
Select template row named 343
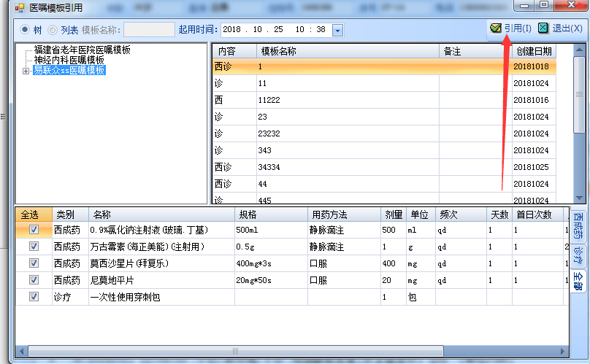pos(384,150)
